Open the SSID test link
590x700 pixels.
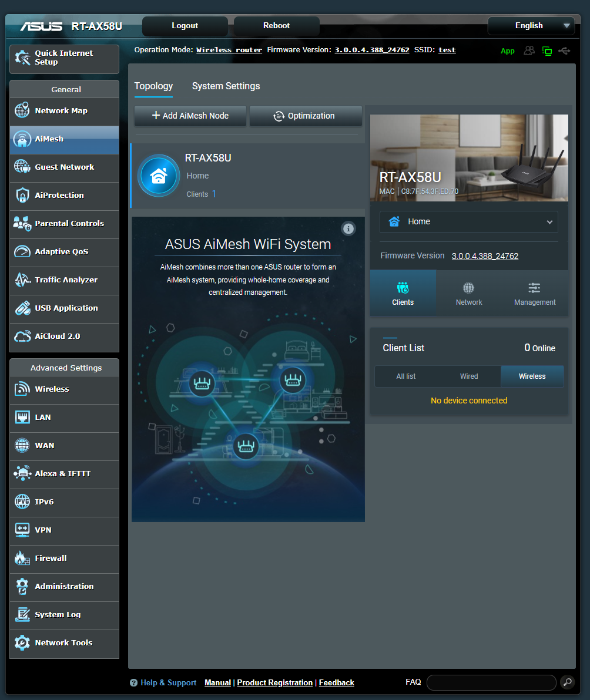click(x=447, y=50)
